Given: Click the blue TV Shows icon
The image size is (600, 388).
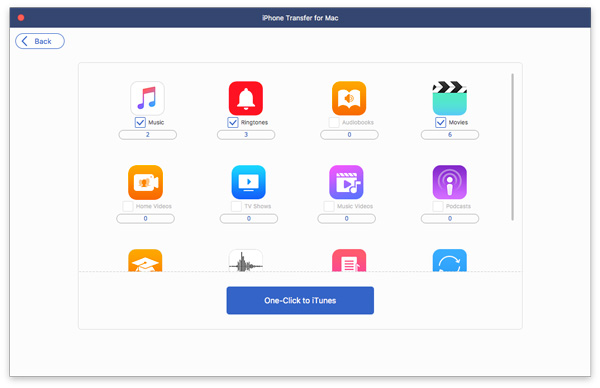Looking at the screenshot, I should pyautogui.click(x=248, y=182).
